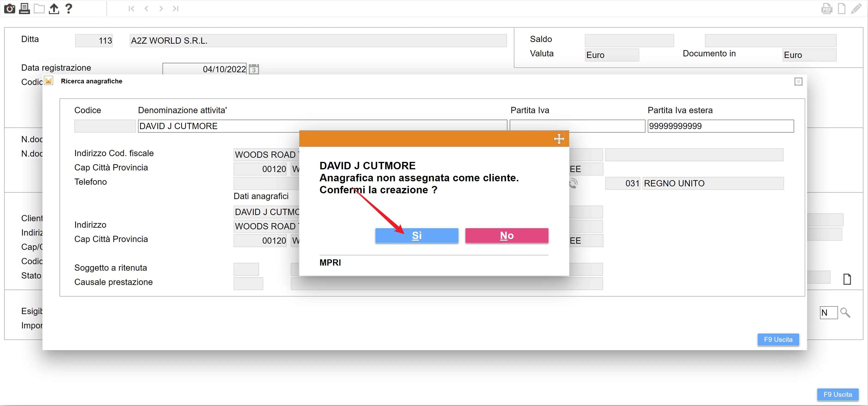Click the pencil edit icon
The height and width of the screenshot is (406, 868).
tap(856, 9)
